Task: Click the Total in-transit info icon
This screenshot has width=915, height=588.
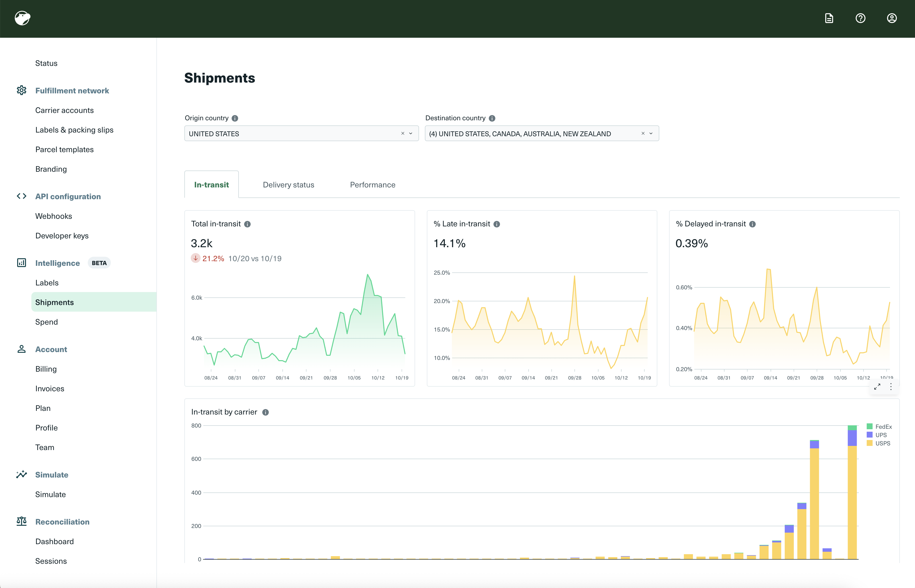Action: pos(248,224)
